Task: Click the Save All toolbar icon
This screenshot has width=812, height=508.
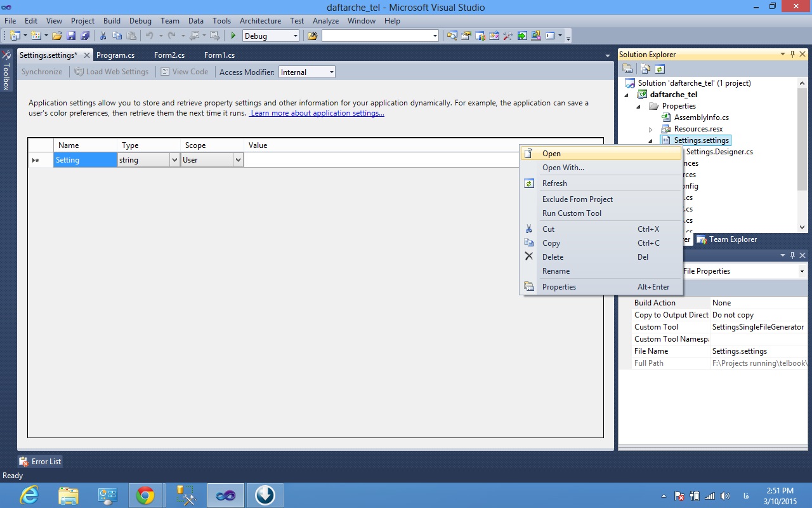Action: click(84, 36)
